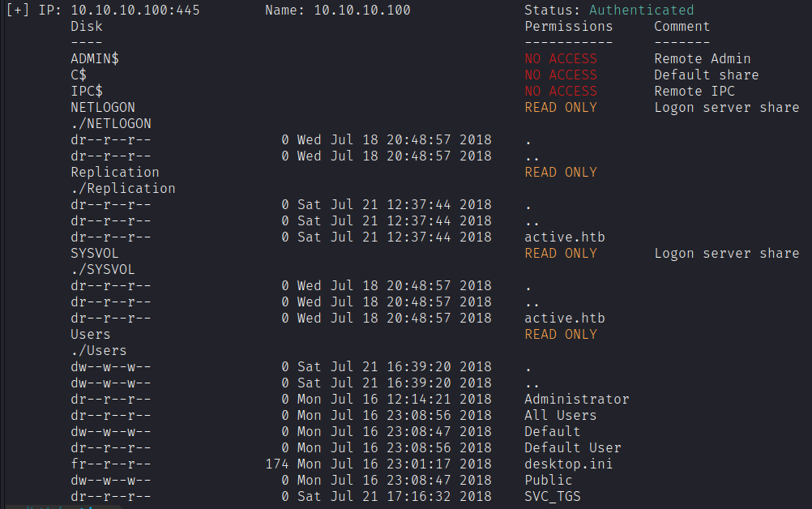This screenshot has width=812, height=509.
Task: Click the NETLOGON share name
Action: point(103,107)
